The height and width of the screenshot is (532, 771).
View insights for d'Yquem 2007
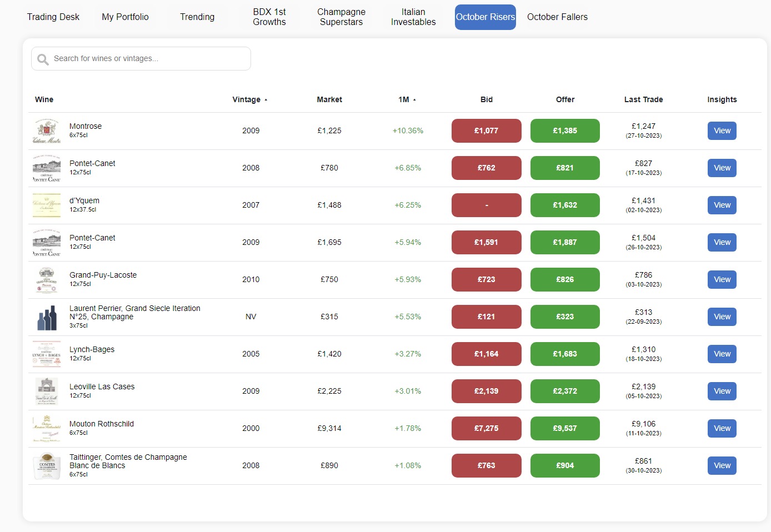tap(722, 205)
